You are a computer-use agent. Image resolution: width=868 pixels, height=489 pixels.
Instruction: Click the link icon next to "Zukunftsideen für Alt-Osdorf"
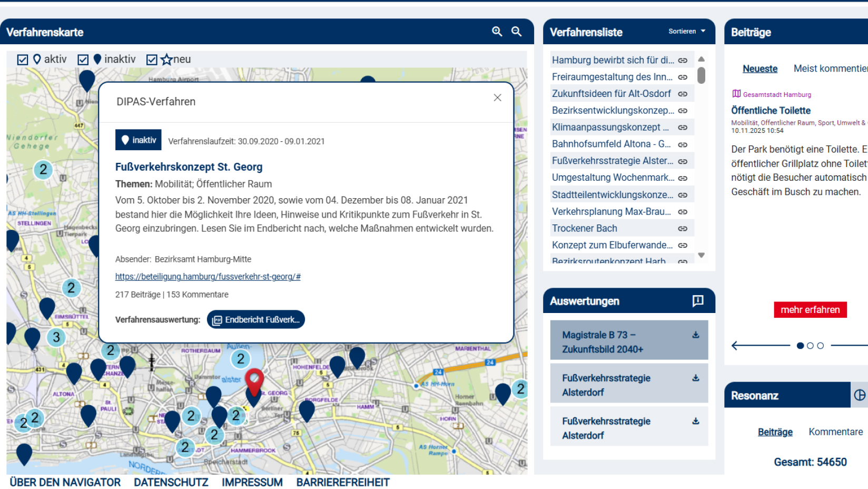pyautogui.click(x=683, y=93)
